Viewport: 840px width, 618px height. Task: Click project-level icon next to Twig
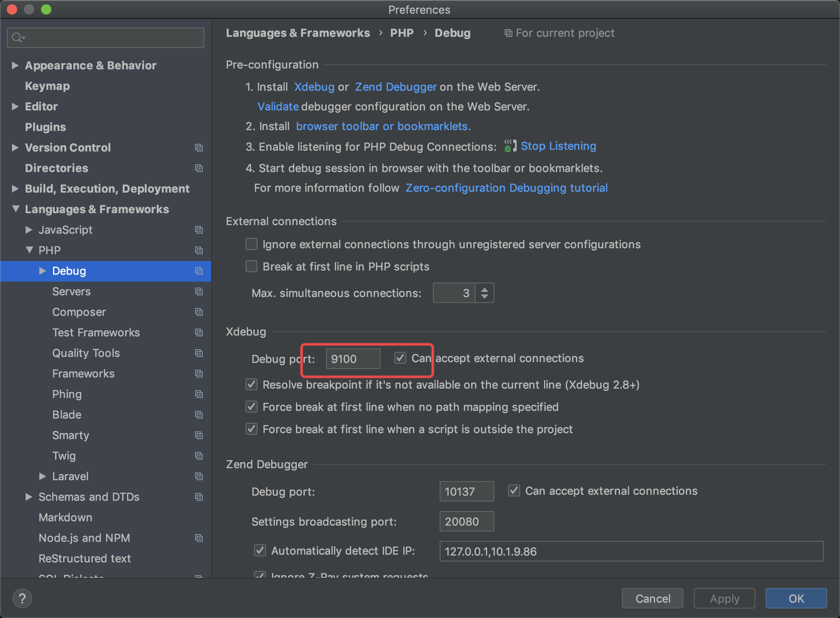coord(199,456)
